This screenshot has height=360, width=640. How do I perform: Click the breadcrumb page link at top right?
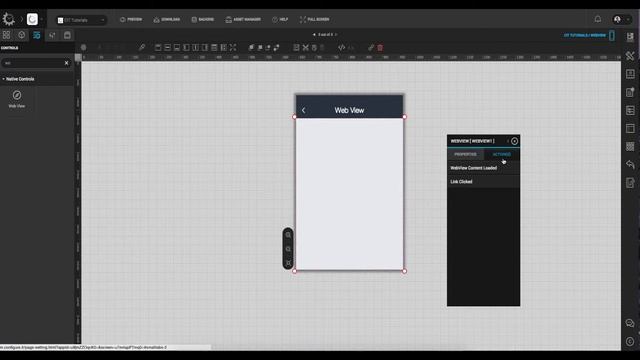point(584,35)
